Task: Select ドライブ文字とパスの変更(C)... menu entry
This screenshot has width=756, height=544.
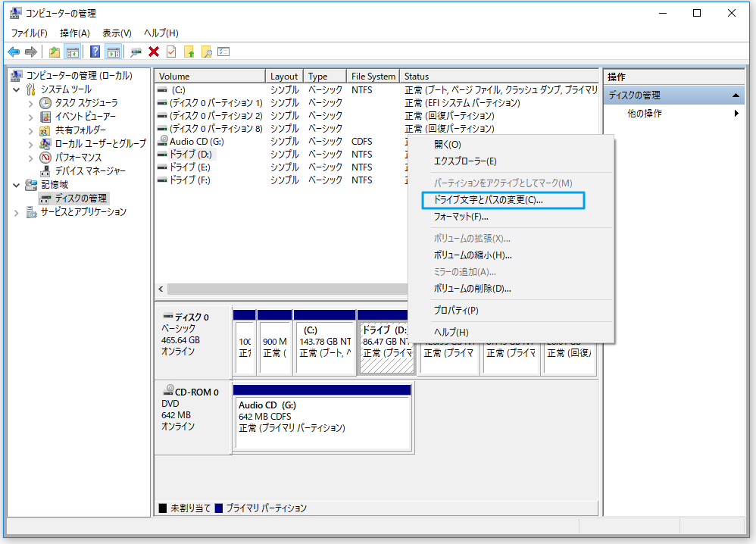Action: tap(503, 200)
